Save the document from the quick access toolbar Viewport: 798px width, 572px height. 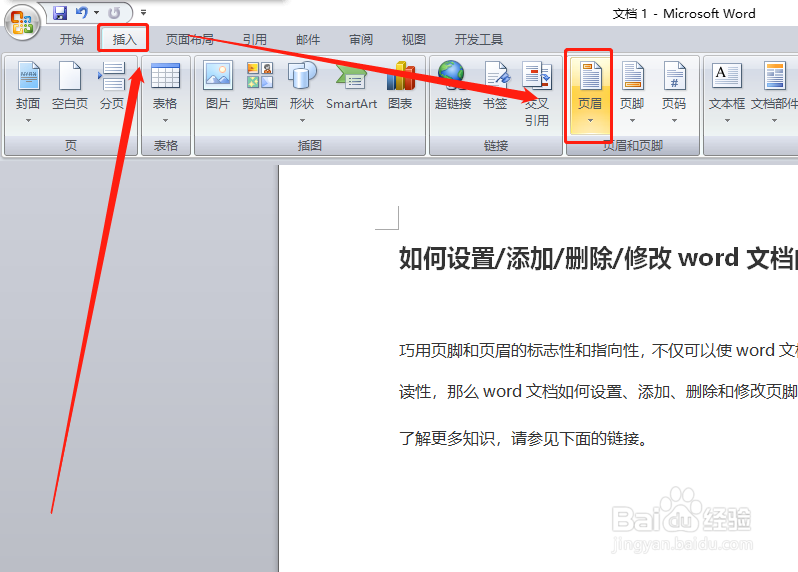click(x=60, y=13)
